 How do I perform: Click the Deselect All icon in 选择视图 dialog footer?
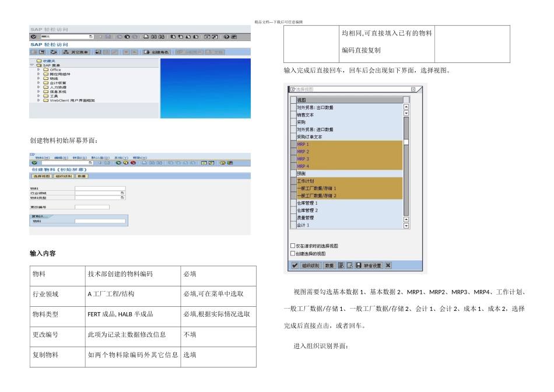(350, 265)
